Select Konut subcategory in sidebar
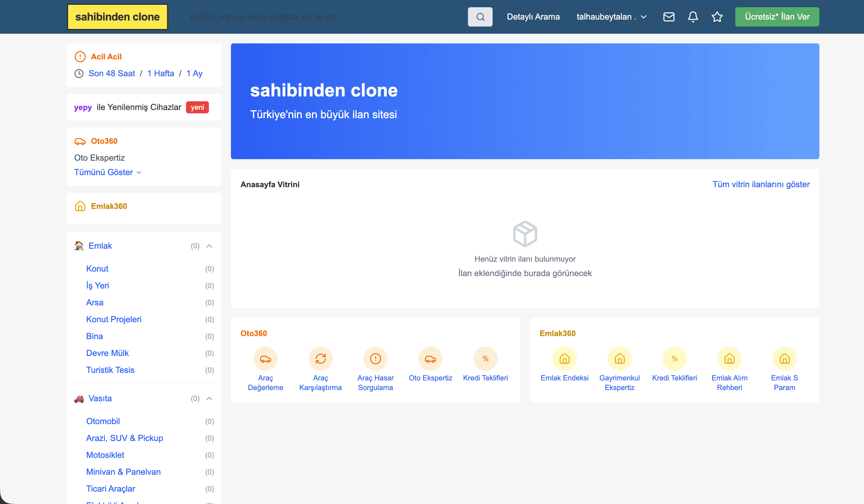864x504 pixels. pyautogui.click(x=97, y=269)
